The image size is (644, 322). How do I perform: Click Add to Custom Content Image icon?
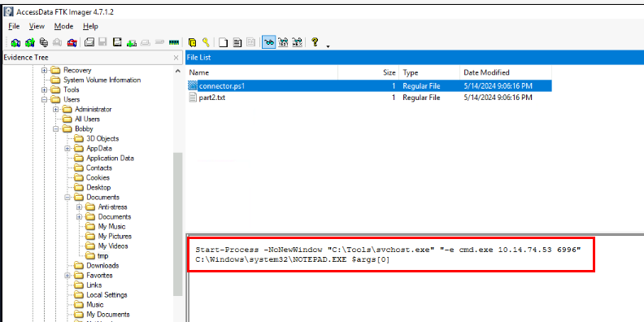132,42
